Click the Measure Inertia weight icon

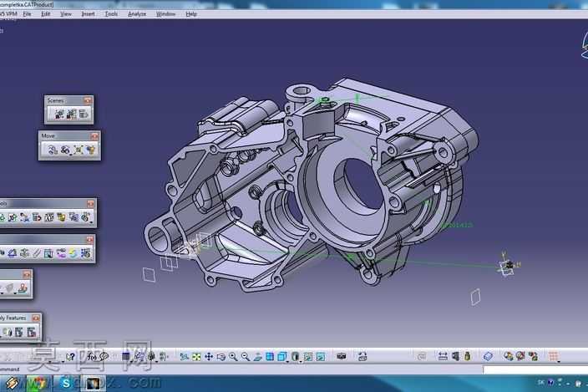pos(467,356)
